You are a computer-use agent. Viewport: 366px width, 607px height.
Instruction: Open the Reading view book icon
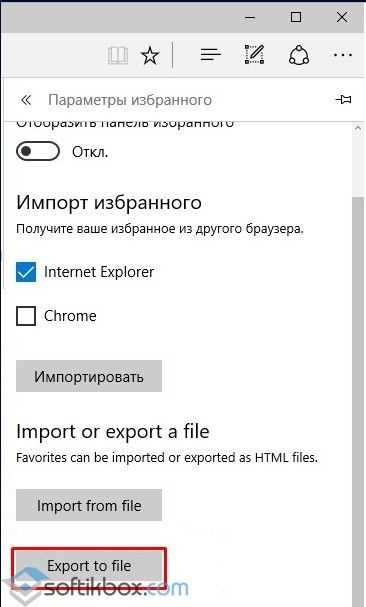pos(118,55)
